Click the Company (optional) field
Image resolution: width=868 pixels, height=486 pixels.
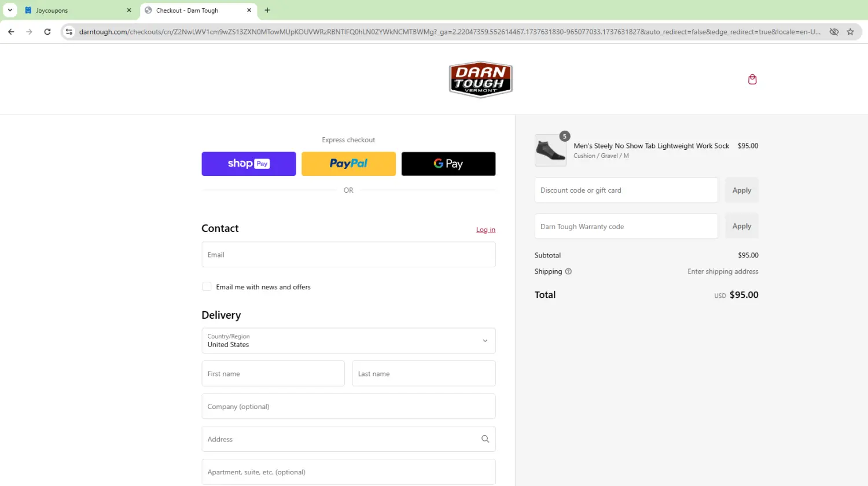[348, 406]
